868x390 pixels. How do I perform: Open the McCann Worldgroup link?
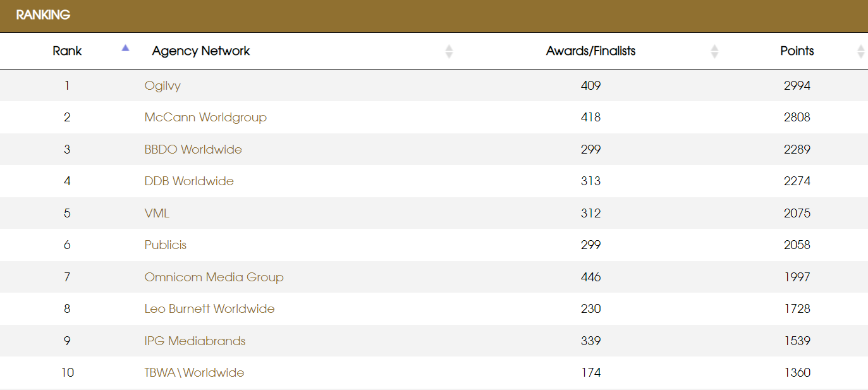point(205,118)
